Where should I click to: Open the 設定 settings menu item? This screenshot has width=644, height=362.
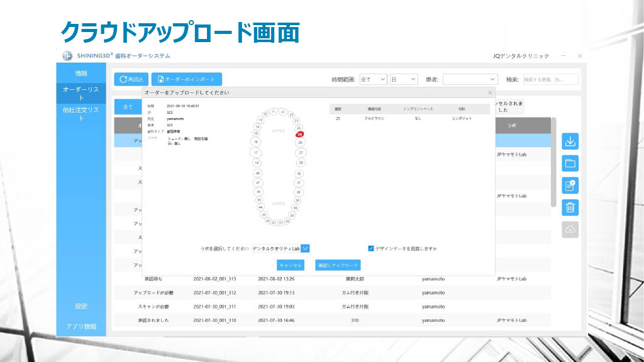coord(81,306)
